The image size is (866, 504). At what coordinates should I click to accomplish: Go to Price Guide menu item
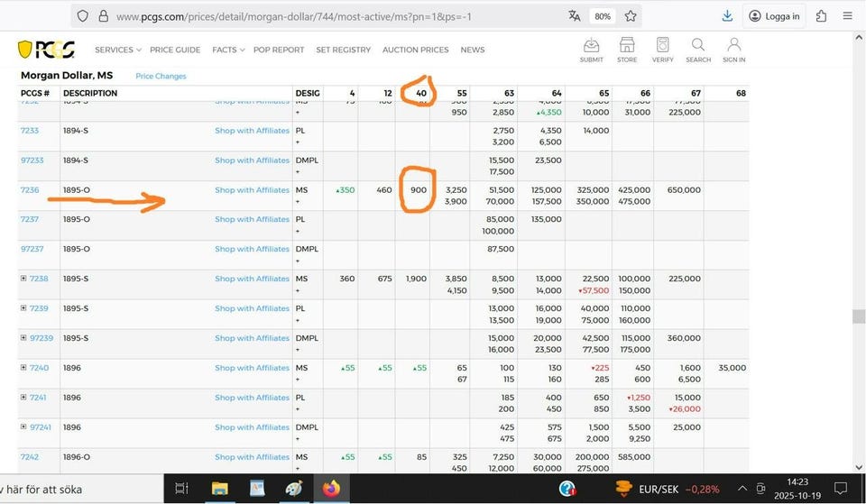[x=175, y=50]
